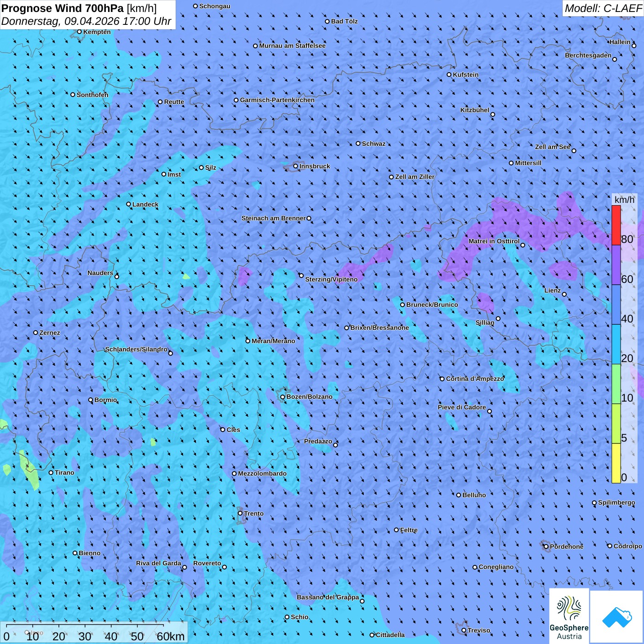Click the Sterzing/Vipiteno label
This screenshot has width=644, height=644.
331,279
